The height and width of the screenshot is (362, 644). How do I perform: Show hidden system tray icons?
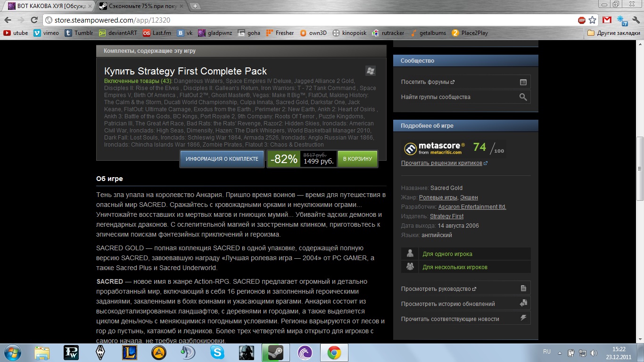click(x=560, y=353)
